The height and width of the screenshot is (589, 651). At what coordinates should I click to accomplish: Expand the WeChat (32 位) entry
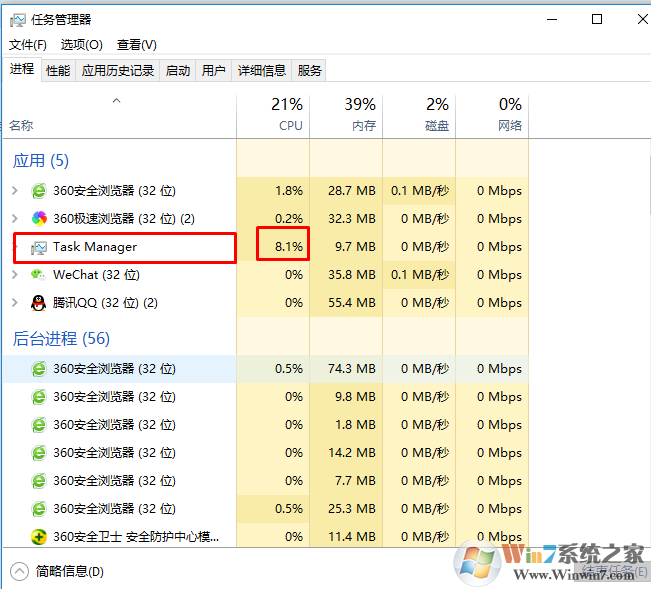pyautogui.click(x=15, y=274)
